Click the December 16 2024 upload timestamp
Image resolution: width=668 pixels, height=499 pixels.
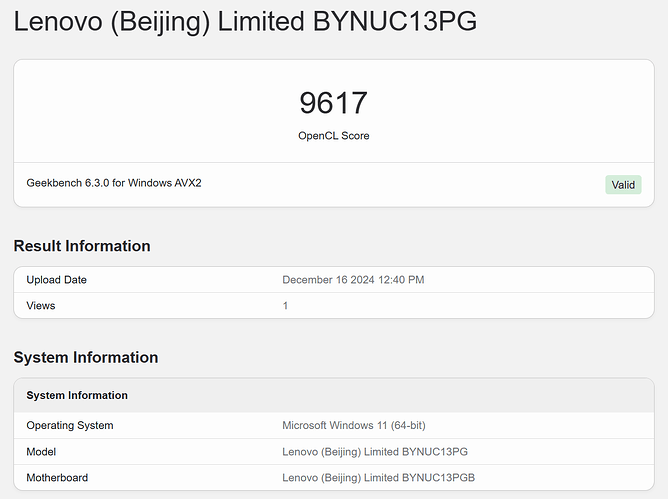point(353,280)
